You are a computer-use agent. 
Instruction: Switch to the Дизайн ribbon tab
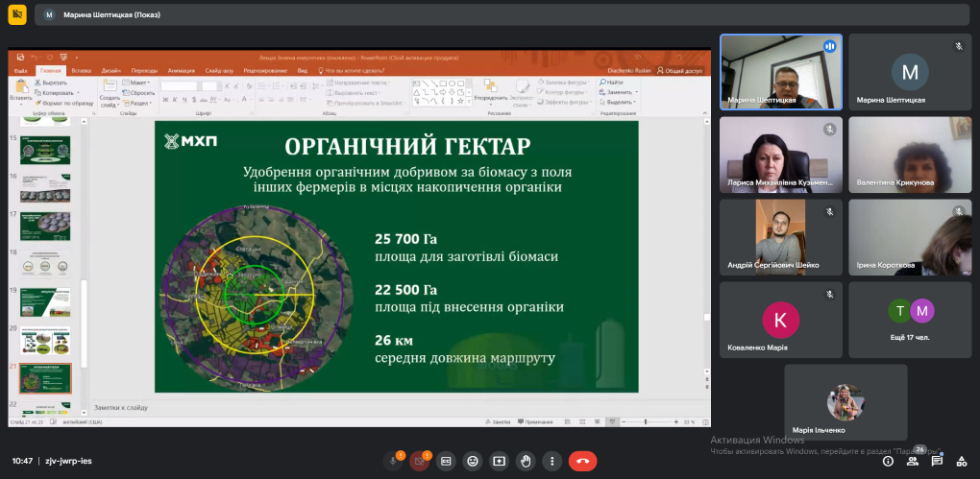[x=110, y=71]
